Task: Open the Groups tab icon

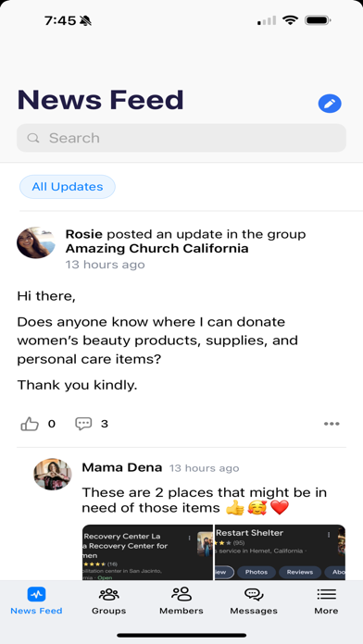Action: pyautogui.click(x=108, y=594)
